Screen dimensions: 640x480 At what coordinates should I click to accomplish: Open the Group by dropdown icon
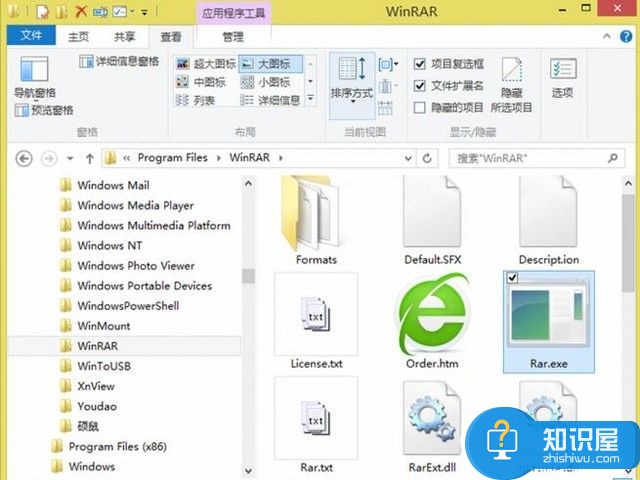(388, 64)
